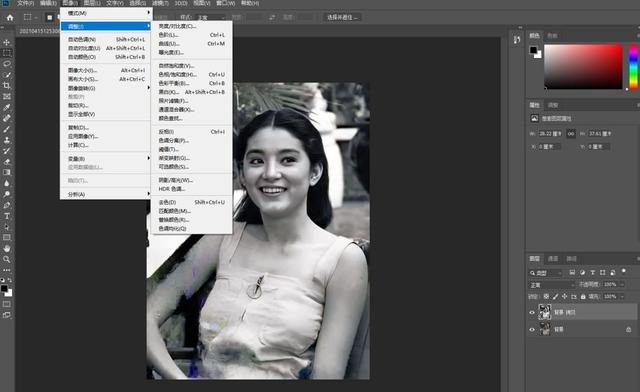
Task: Select the Rectangular Marquee tool
Action: (x=7, y=53)
